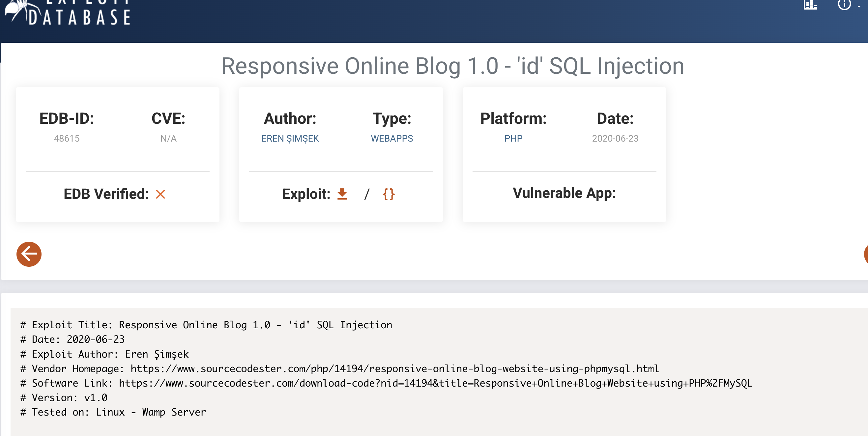The image size is (868, 436).
Task: Click the date value 2020-06-23
Action: [615, 138]
